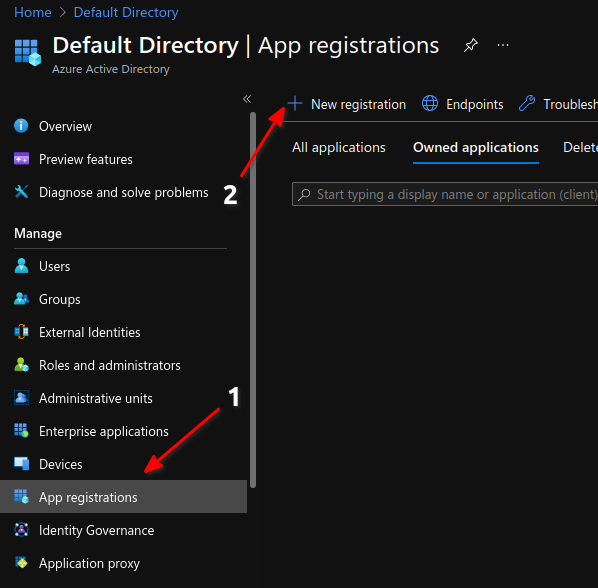Click the Troubleshooting button label

pyautogui.click(x=571, y=104)
